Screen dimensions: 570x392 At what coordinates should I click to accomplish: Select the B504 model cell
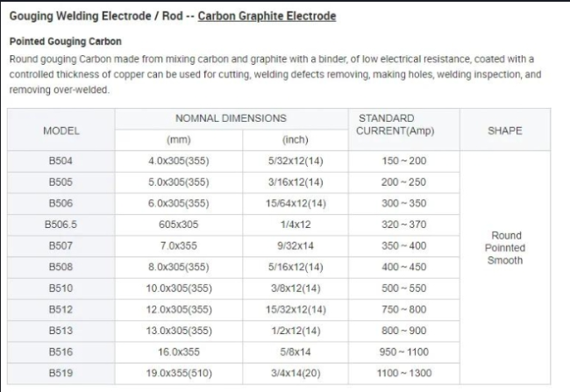[61, 160]
